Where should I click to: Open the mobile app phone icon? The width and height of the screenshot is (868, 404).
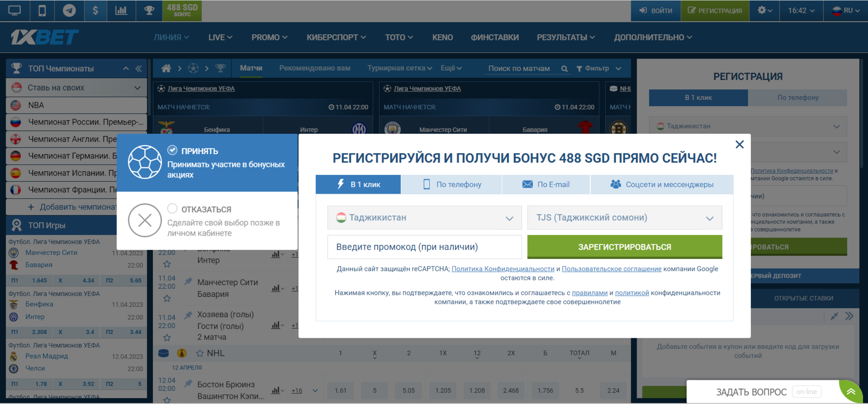[42, 10]
